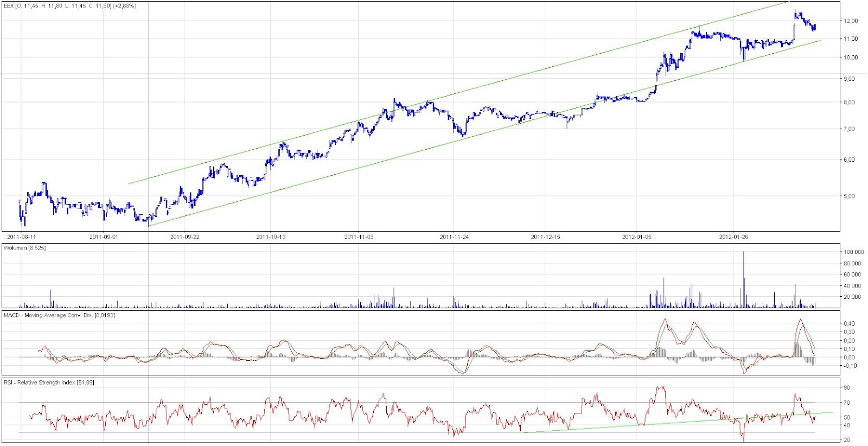
Task: Select the 100 000 volume axis value
Action: [x=853, y=252]
